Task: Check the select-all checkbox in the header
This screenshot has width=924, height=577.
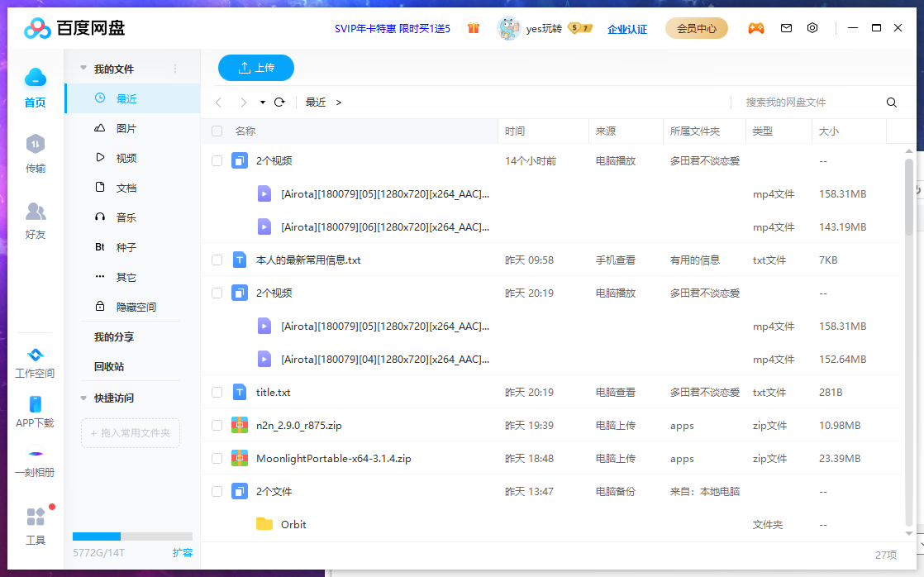Action: 216,131
